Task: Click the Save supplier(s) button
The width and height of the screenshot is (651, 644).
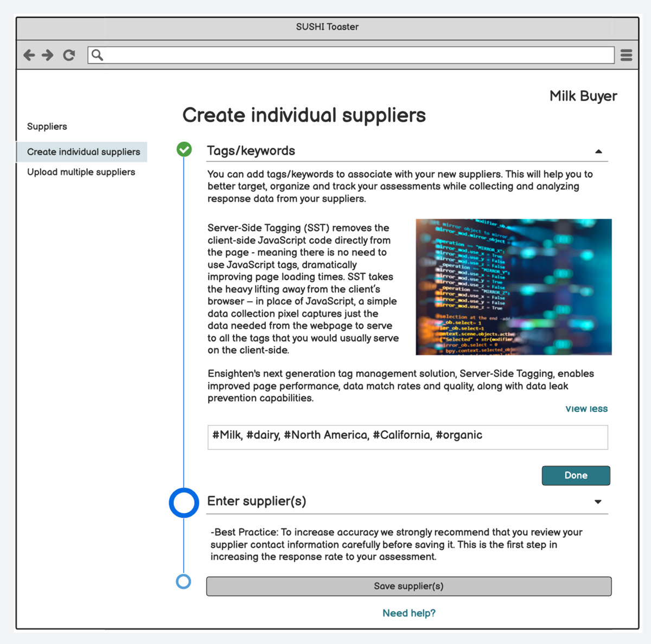Action: pos(409,586)
